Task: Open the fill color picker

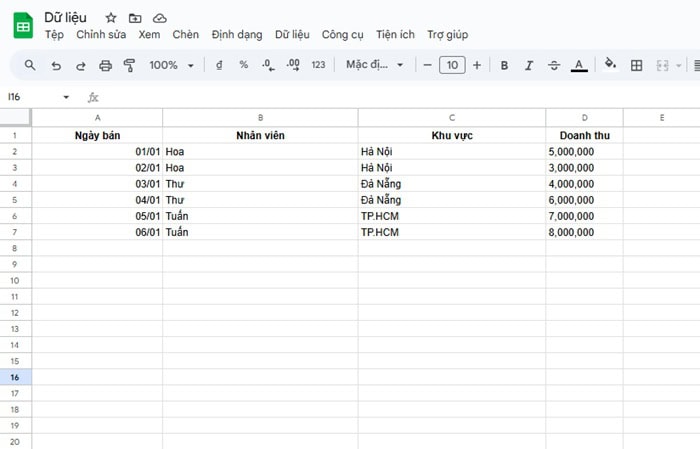Action: pos(610,65)
